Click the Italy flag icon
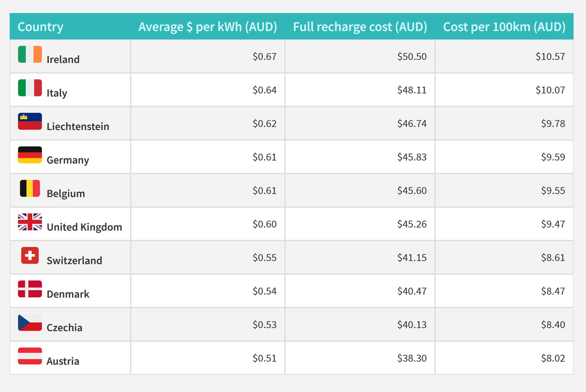 pyautogui.click(x=30, y=88)
